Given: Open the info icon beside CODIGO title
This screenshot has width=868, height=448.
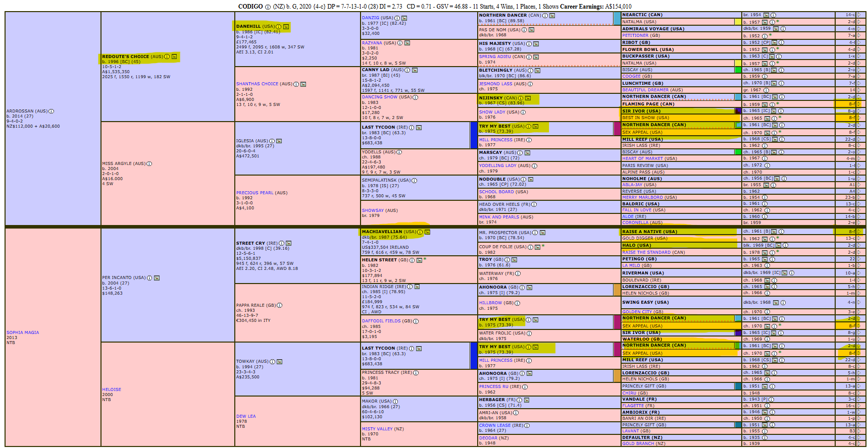Looking at the screenshot, I should (268, 7).
